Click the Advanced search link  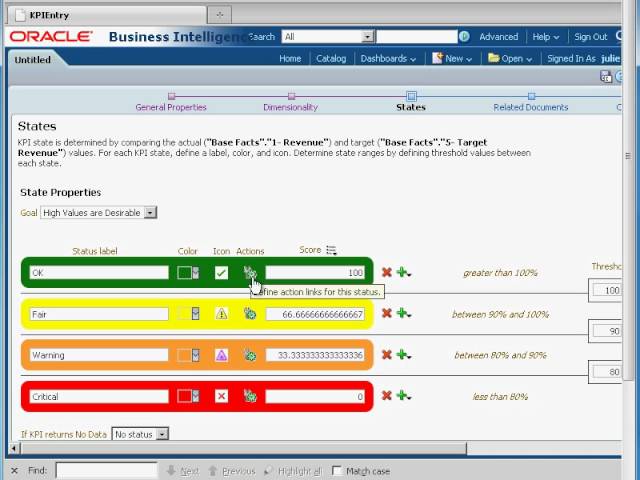click(499, 37)
